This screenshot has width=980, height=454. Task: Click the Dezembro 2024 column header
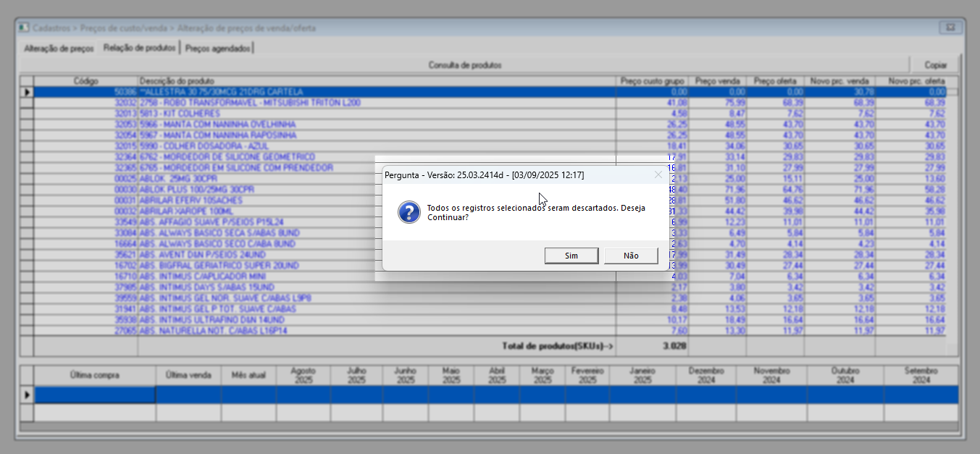[x=706, y=375]
